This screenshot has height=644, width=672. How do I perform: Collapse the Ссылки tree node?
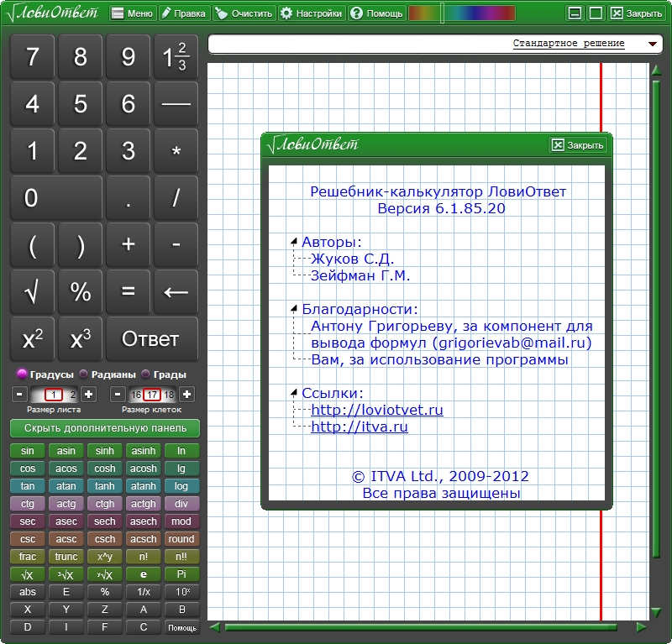click(294, 393)
